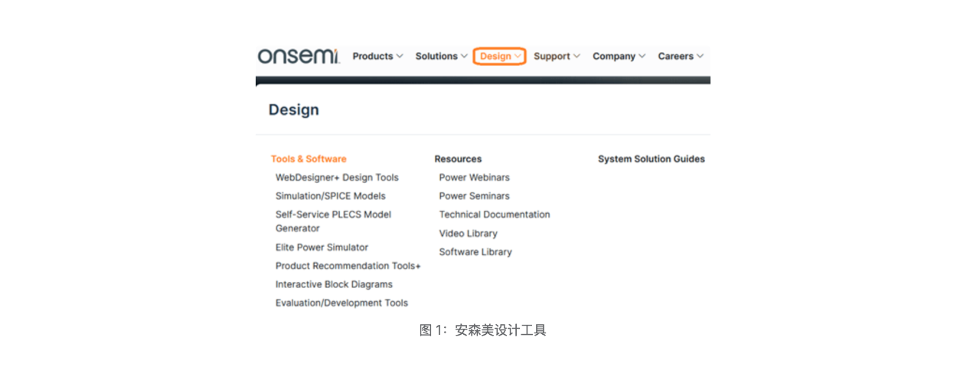View Interactive Block Diagrams
980x390 pixels.
334,284
